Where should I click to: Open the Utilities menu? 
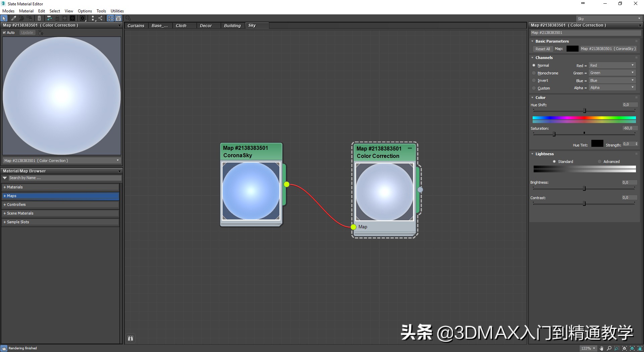tap(117, 11)
